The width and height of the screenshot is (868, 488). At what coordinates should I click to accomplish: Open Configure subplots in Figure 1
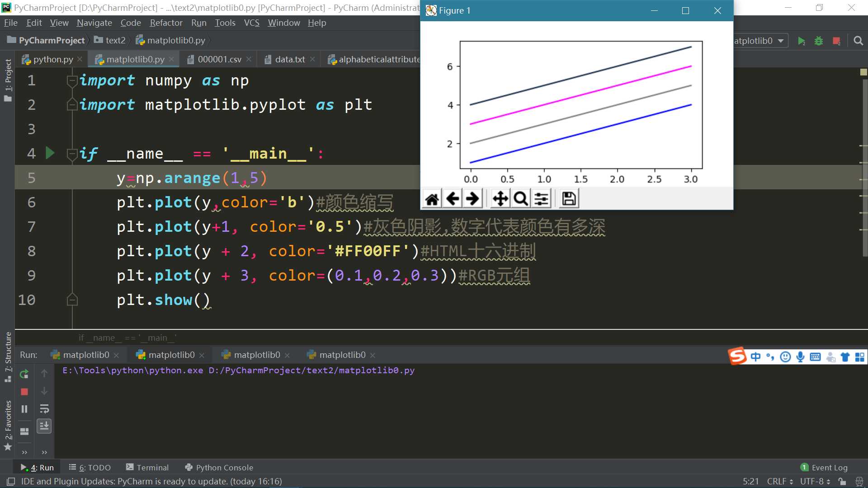tap(541, 199)
